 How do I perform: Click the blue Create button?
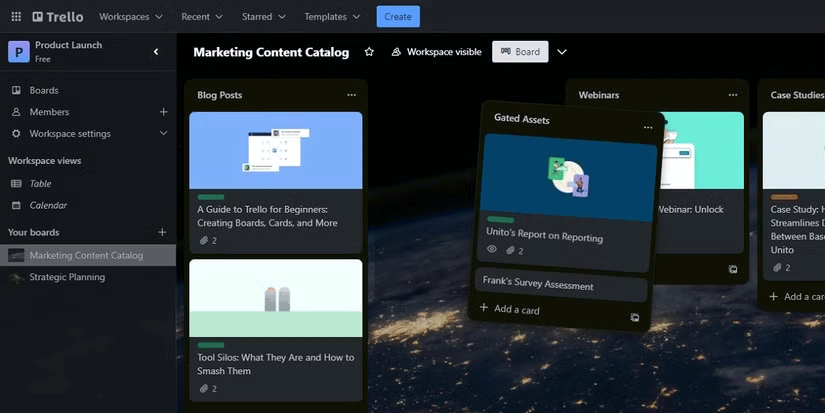(398, 17)
